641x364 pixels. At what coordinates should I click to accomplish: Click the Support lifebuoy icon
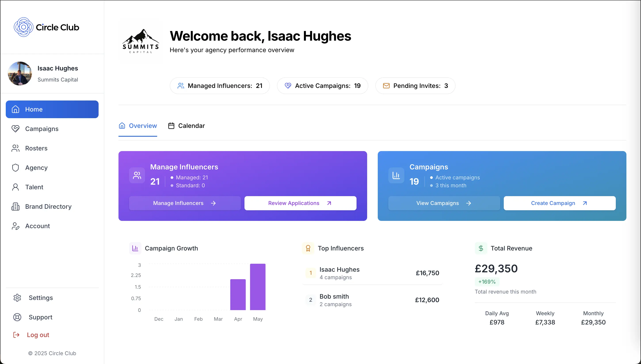point(17,317)
